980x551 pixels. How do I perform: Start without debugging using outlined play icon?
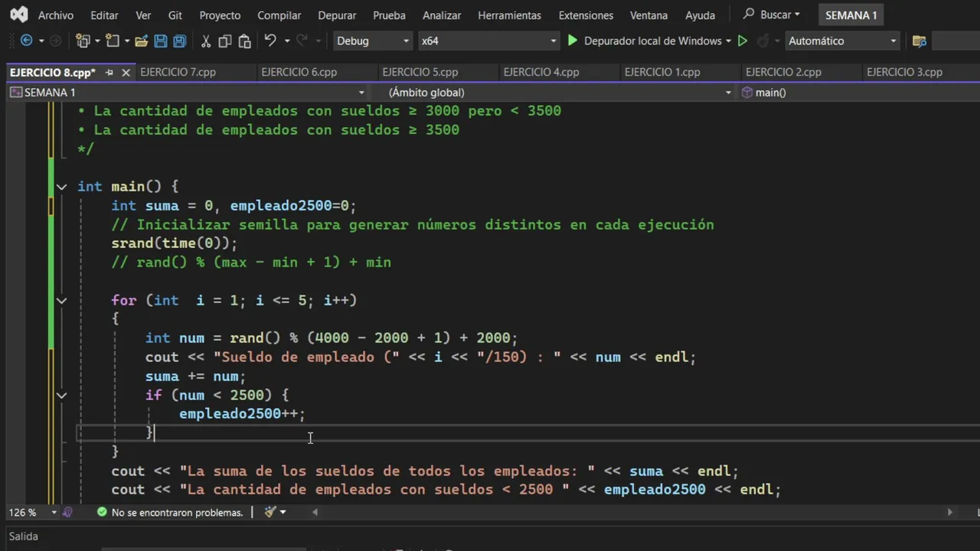[x=742, y=41]
